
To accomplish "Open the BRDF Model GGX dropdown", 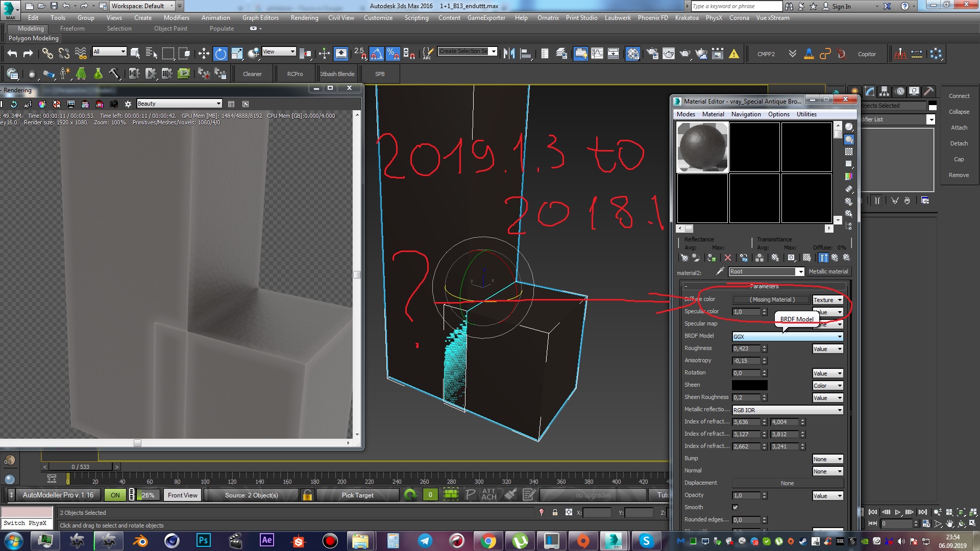I will (788, 337).
